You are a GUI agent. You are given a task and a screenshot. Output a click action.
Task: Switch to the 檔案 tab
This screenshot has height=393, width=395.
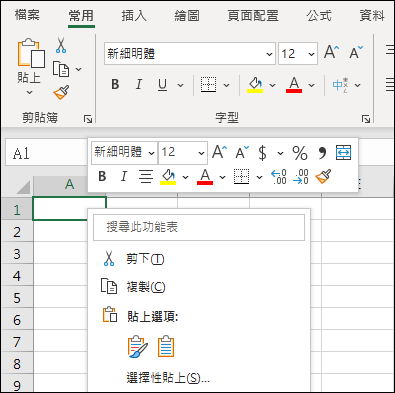click(x=27, y=15)
